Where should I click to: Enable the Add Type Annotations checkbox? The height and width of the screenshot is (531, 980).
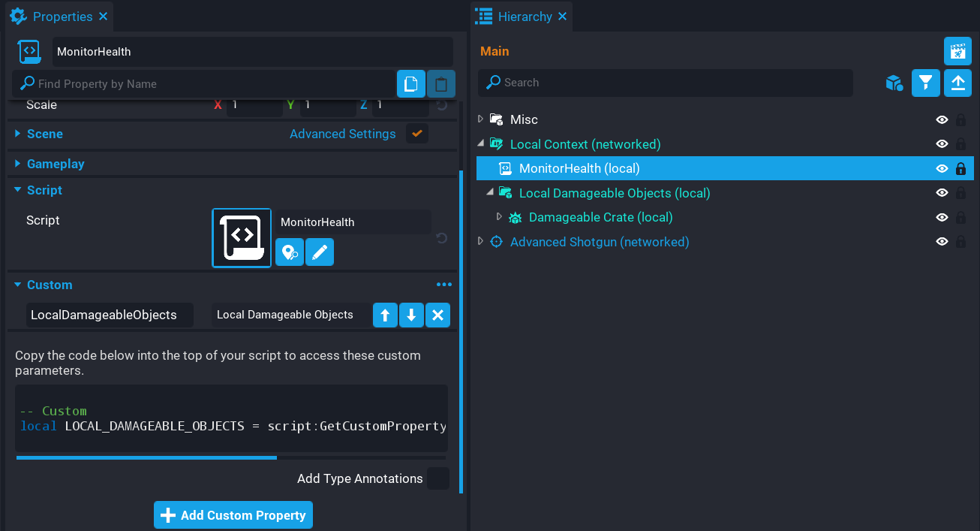pos(437,478)
